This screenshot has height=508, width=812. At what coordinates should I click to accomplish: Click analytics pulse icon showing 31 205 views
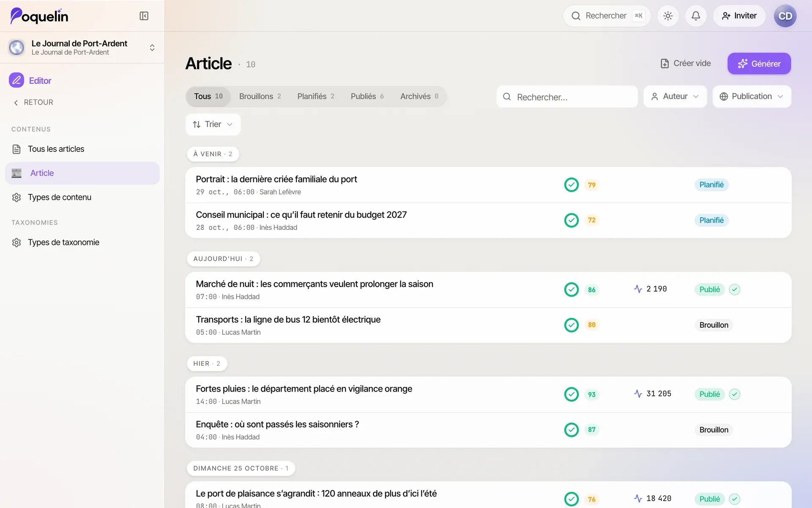tap(638, 394)
